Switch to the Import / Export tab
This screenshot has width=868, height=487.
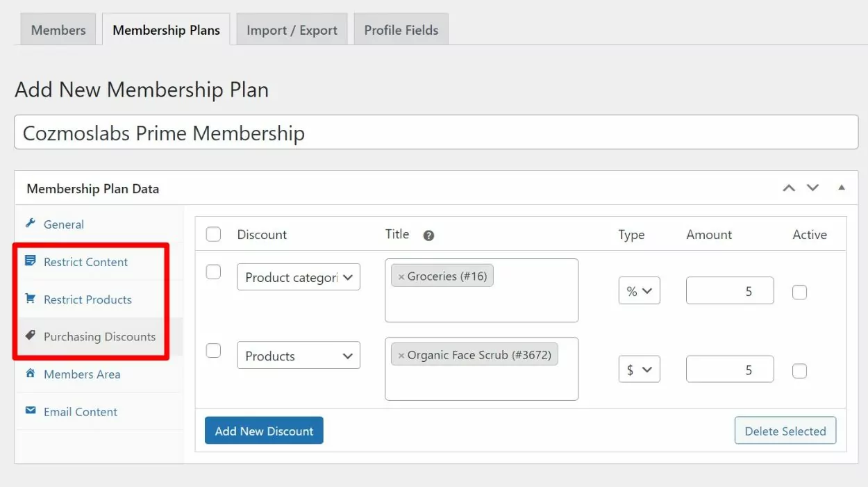[292, 30]
